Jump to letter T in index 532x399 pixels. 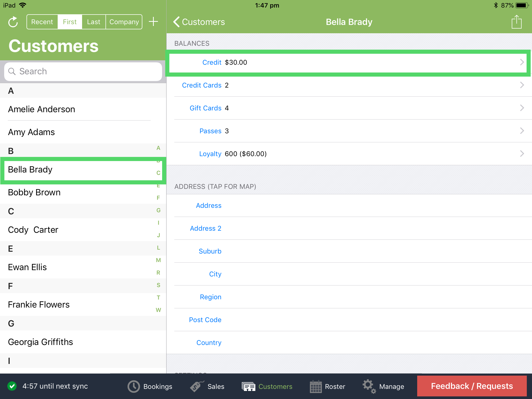(158, 298)
